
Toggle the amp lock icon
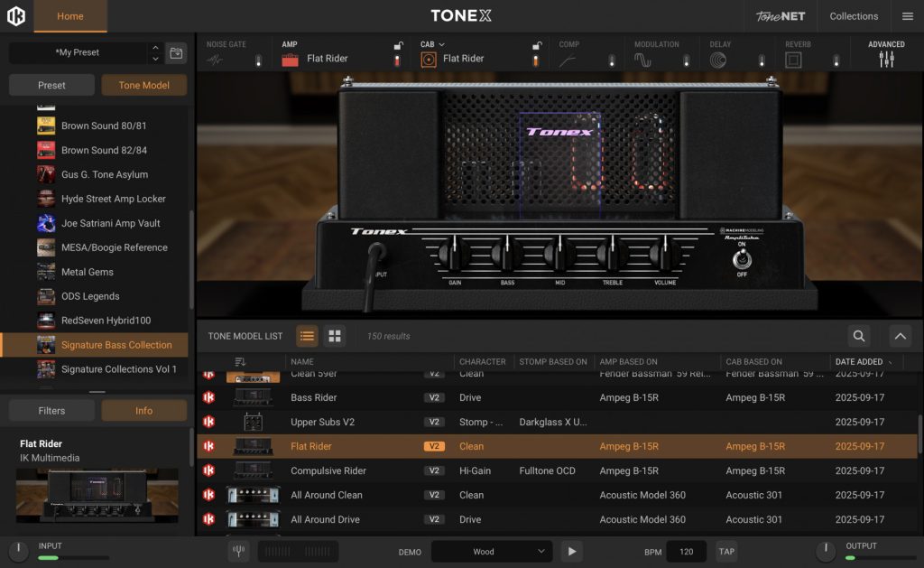[x=398, y=45]
